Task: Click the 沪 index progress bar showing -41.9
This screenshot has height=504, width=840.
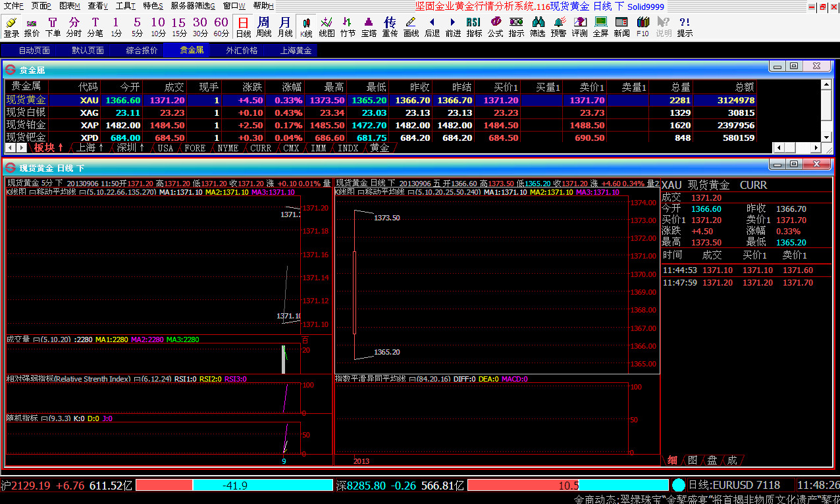Action: pos(234,486)
